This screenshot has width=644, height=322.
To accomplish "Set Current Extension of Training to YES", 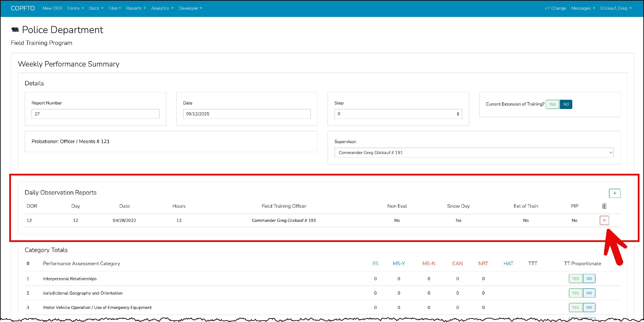I will [552, 104].
